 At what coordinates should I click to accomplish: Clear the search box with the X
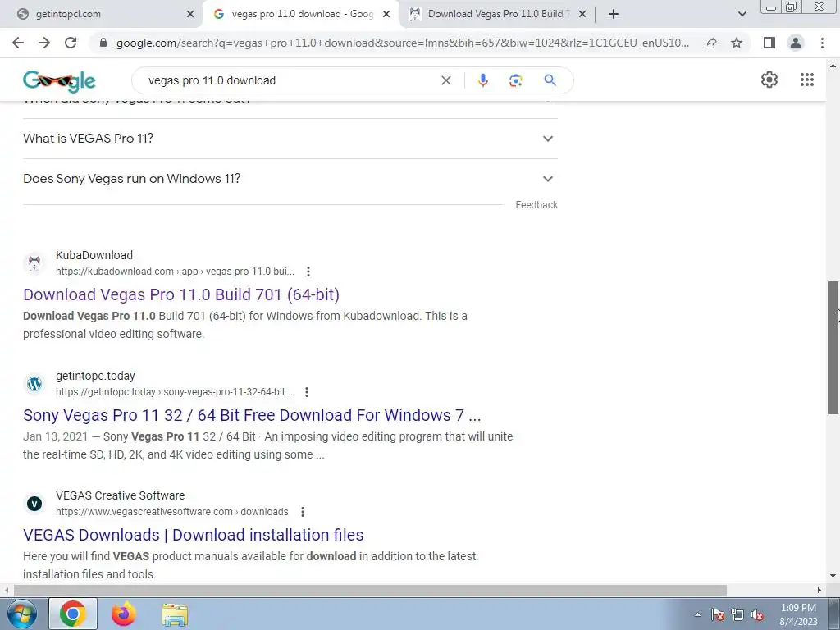445,80
